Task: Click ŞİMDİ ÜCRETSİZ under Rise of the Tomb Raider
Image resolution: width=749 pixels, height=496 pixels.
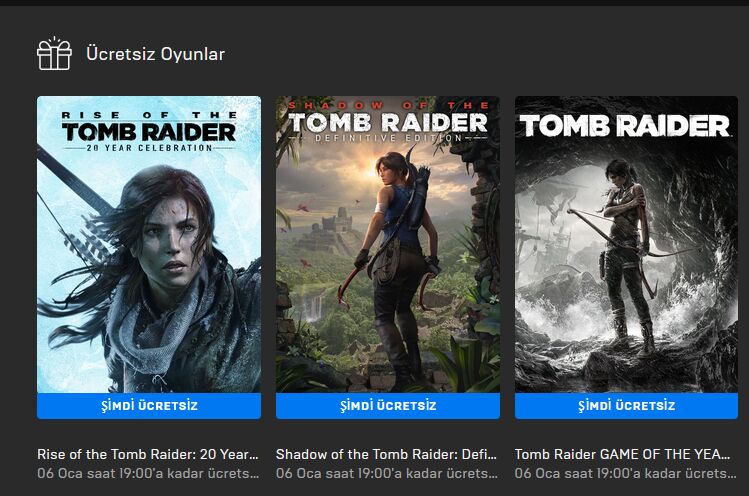Action: [x=149, y=406]
